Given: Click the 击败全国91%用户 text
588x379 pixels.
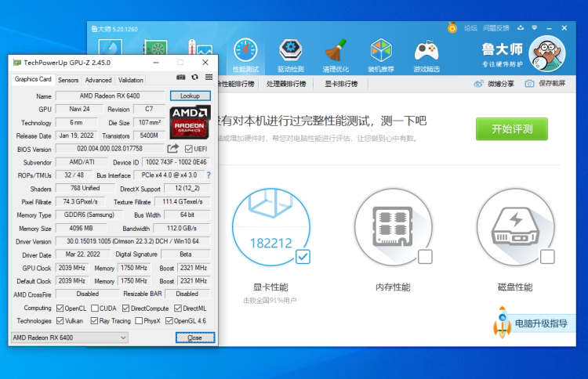Looking at the screenshot, I should [270, 301].
